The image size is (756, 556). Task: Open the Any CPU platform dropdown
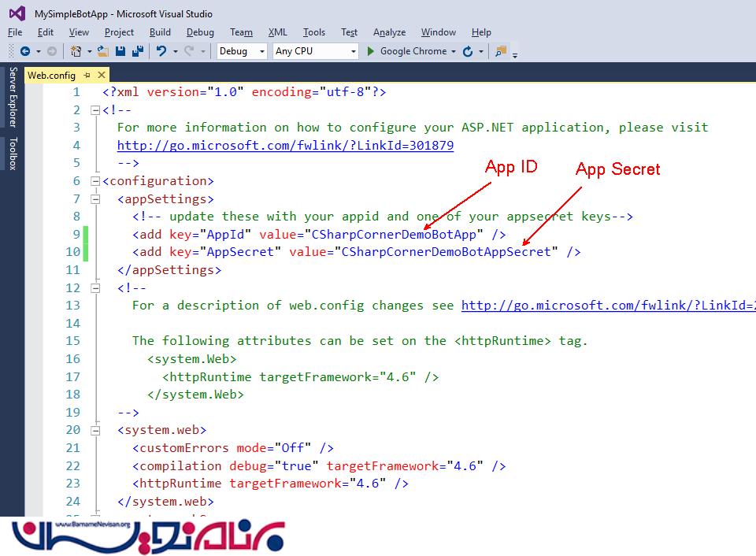[x=315, y=51]
